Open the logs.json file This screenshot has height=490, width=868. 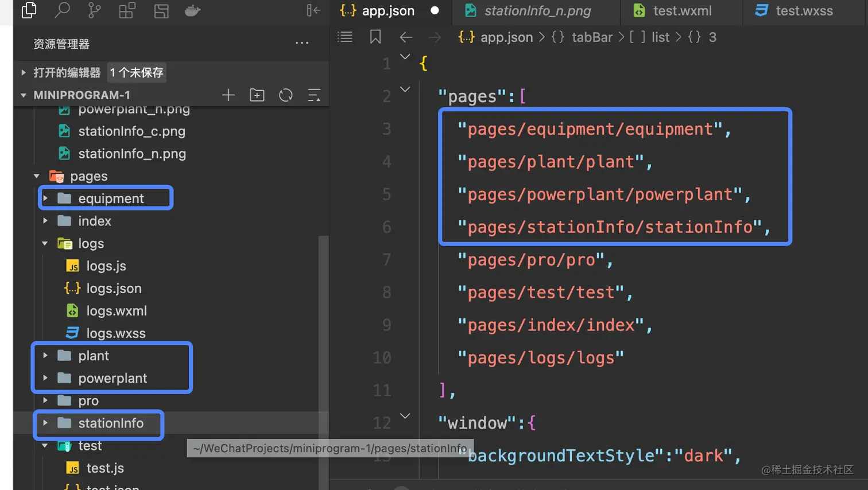coord(114,289)
